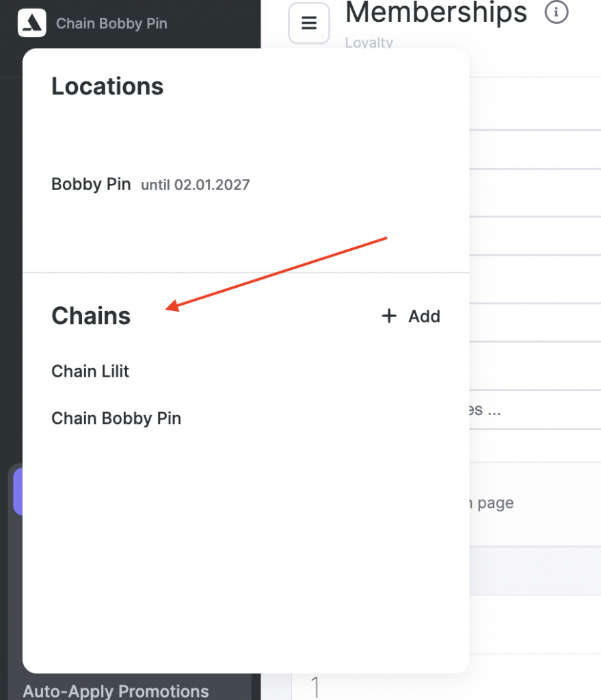The height and width of the screenshot is (700, 601).
Task: Click the Chains heading
Action: 91,316
